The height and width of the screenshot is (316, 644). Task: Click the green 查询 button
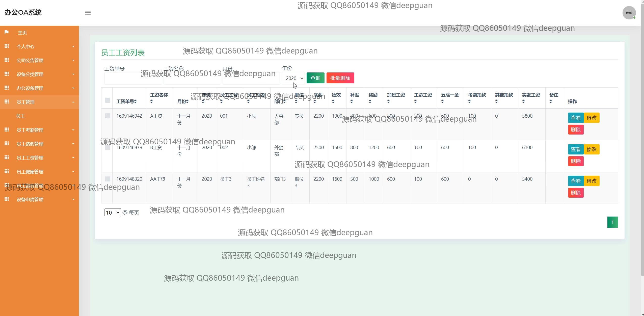315,78
